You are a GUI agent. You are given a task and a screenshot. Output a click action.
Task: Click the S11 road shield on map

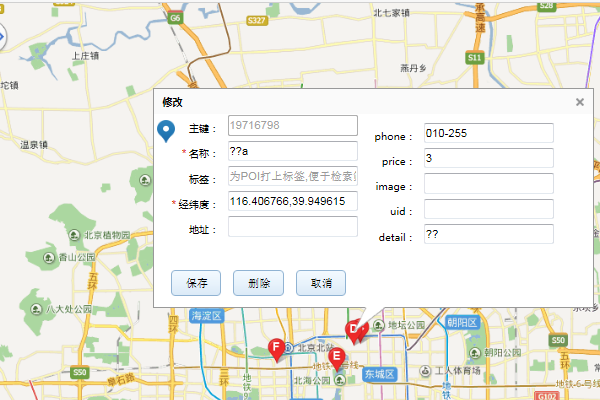pos(474,58)
